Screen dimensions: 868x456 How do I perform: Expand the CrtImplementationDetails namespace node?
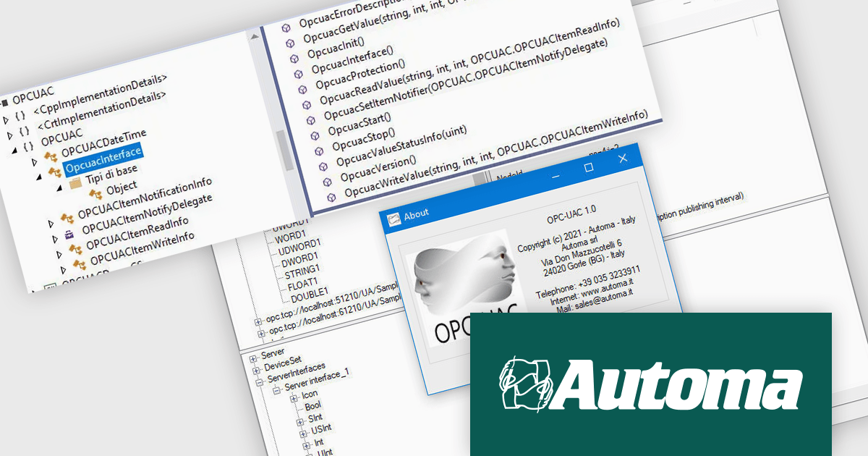(x=10, y=134)
